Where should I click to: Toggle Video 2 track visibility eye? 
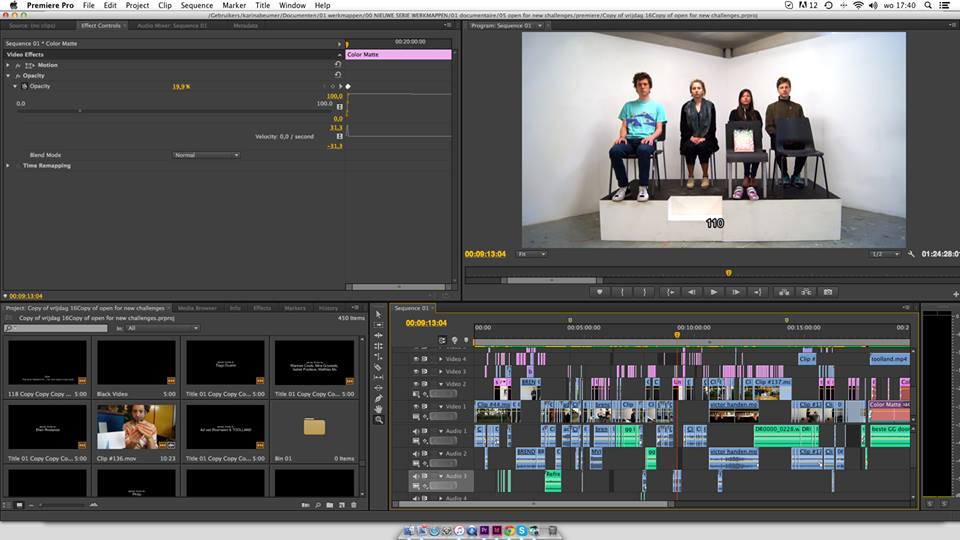[x=416, y=384]
